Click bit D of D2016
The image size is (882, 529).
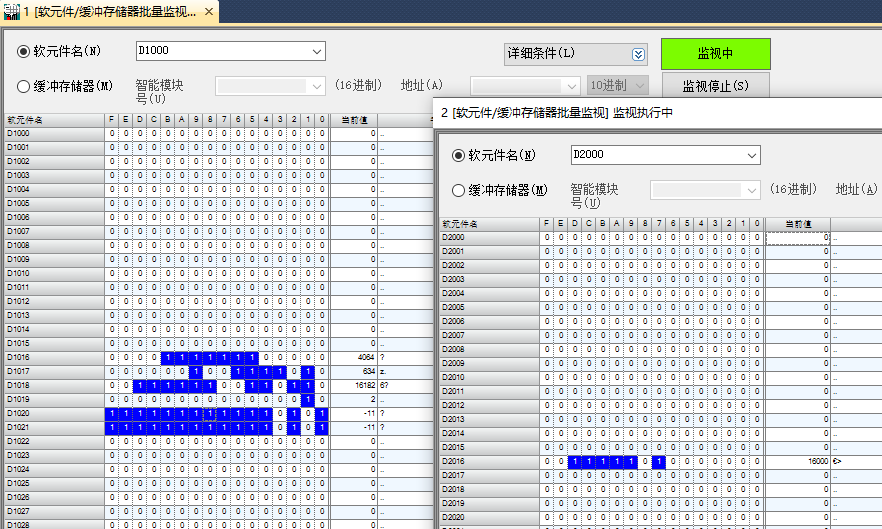pos(575,461)
